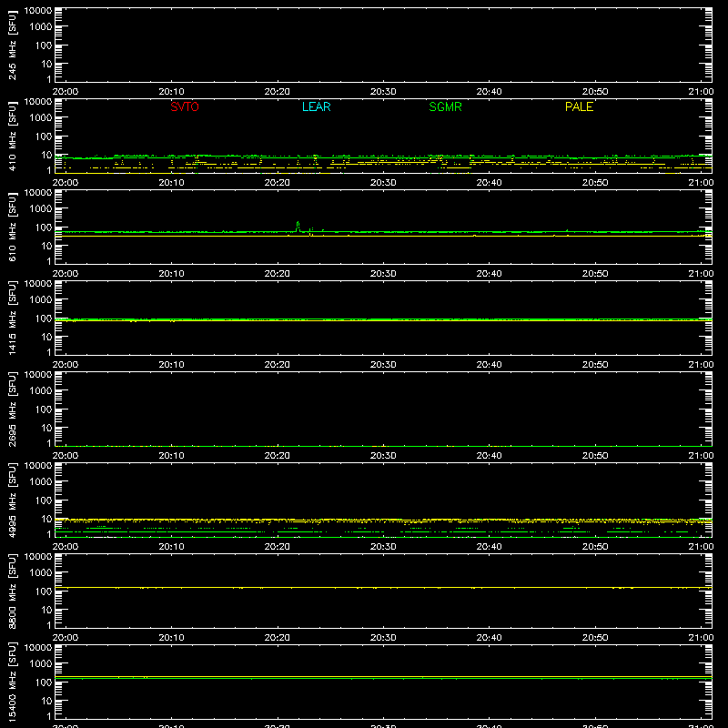Click the 10 tick label of 15400 MHz plot
This screenshot has width=728, height=728.
coord(46,701)
